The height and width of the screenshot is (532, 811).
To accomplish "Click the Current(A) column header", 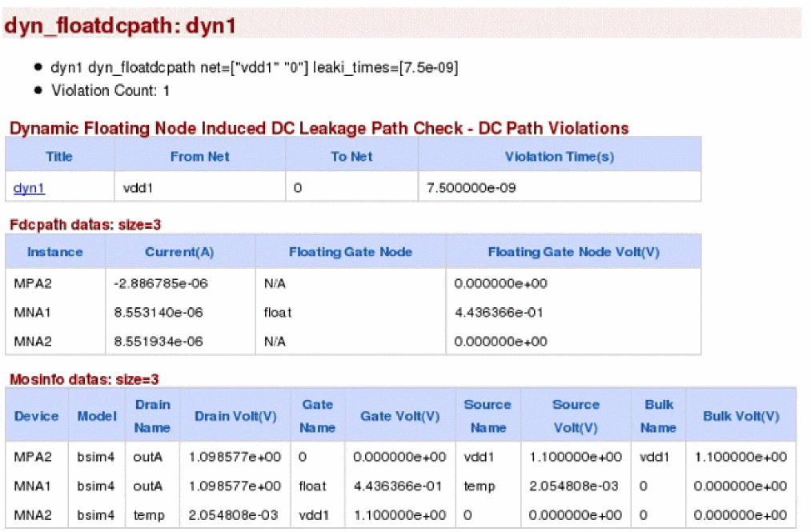I will (179, 252).
